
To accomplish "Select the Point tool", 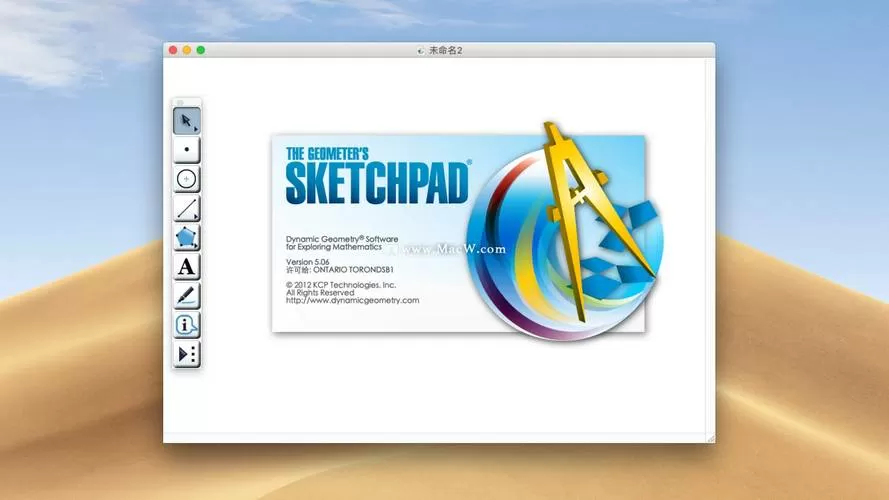I will click(x=187, y=150).
